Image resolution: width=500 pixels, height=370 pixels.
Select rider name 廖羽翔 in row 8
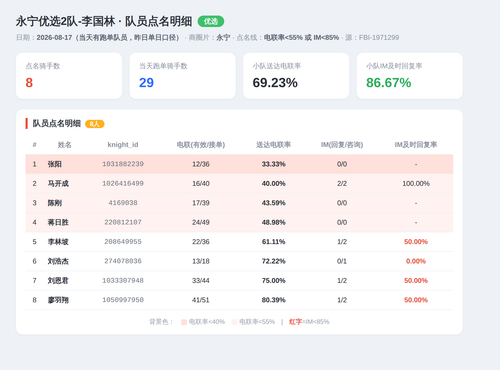[x=58, y=300]
